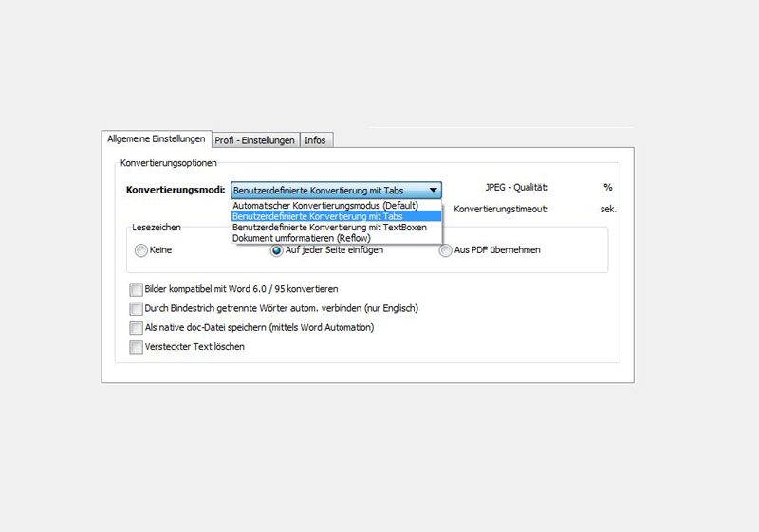759x532 pixels.
Task: Pick Benutzerdefinierte Konvertierung mit Tabs in list
Action: click(x=337, y=216)
